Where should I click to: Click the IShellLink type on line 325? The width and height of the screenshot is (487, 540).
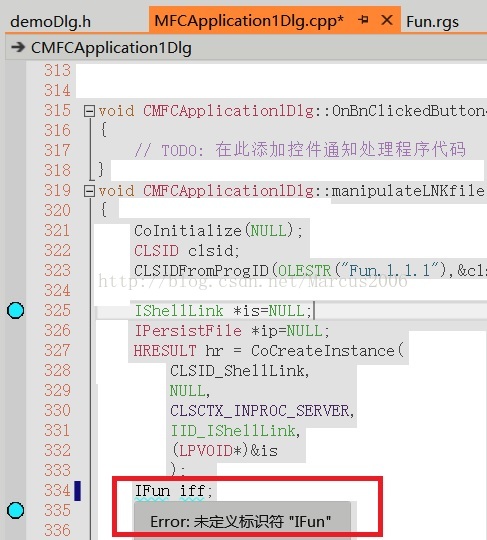179,311
